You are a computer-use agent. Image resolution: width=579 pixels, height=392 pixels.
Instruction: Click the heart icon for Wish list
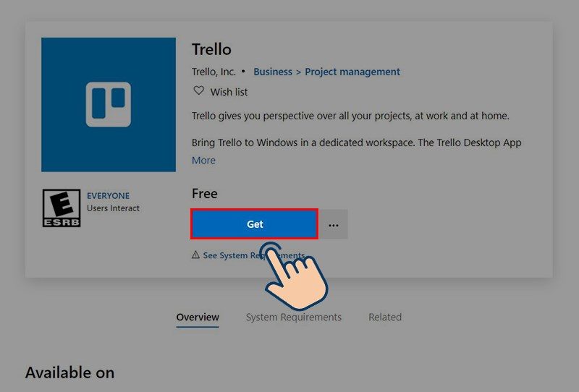pyautogui.click(x=198, y=92)
